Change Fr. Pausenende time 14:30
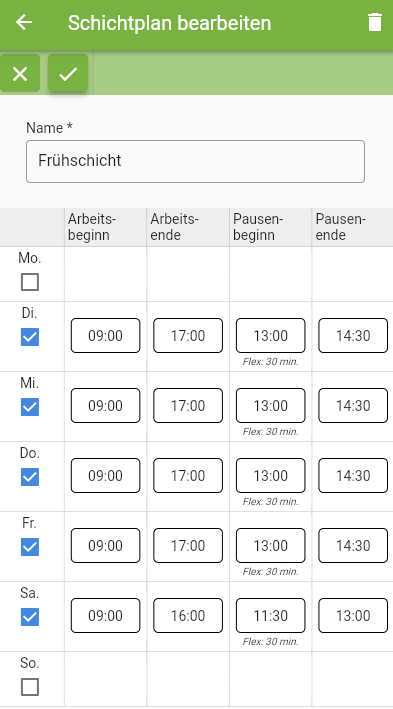Image resolution: width=393 pixels, height=709 pixels. pyautogui.click(x=353, y=545)
